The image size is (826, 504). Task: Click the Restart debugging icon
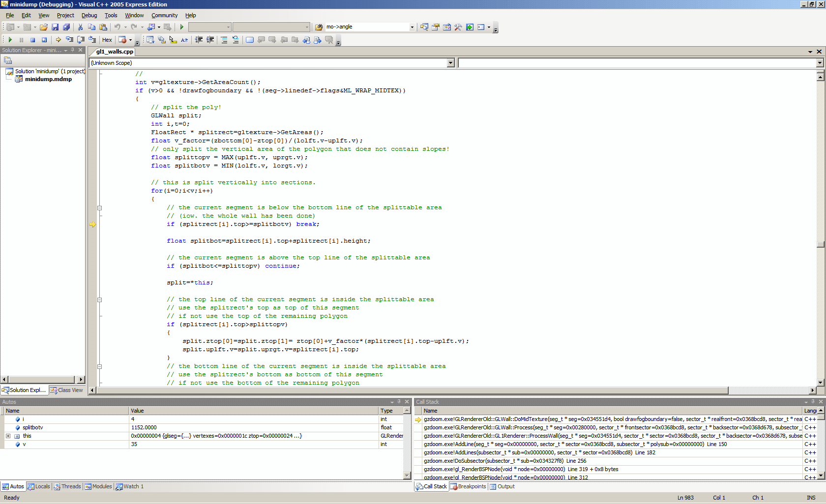click(x=44, y=40)
